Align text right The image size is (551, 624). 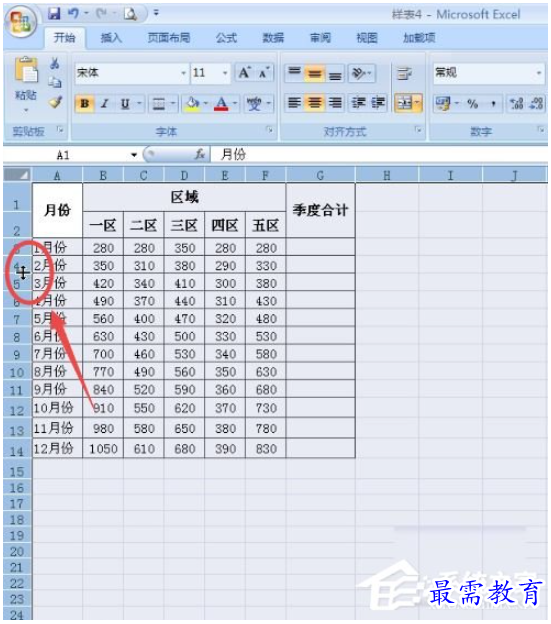(x=335, y=103)
